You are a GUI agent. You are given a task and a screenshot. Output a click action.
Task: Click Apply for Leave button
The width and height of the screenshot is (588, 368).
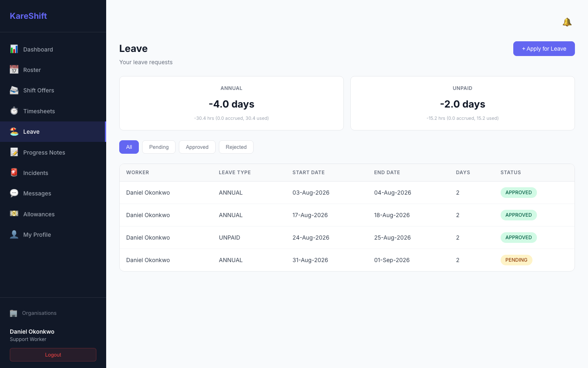pyautogui.click(x=544, y=49)
